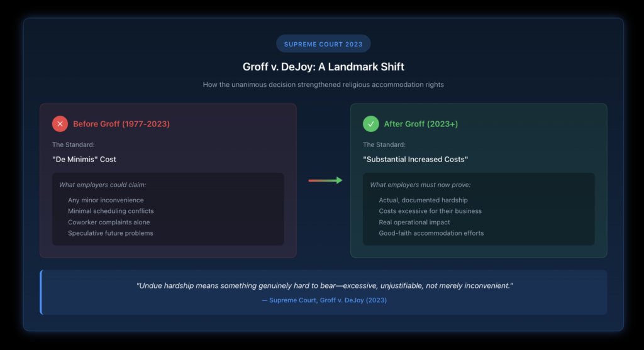The image size is (644, 350).
Task: Click the green checkmark icon beside After Groff
Action: pyautogui.click(x=370, y=124)
